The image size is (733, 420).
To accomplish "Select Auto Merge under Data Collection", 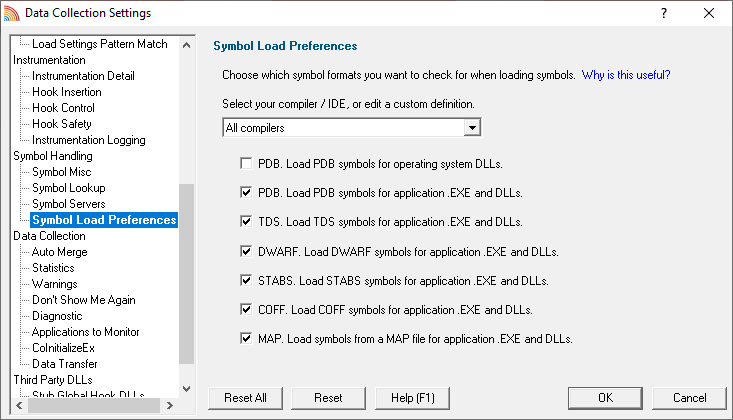I will 59,252.
